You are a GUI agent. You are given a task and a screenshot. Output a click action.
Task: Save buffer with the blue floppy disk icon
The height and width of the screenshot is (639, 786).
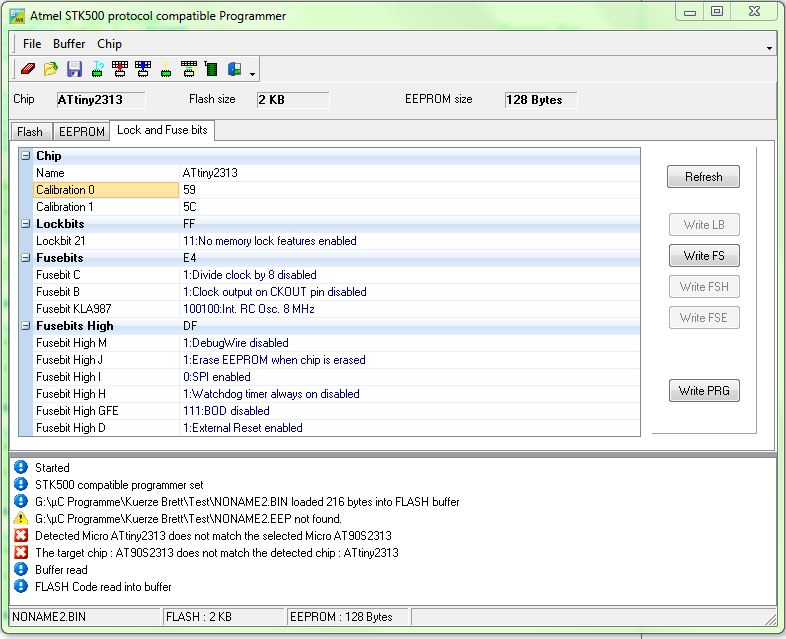pyautogui.click(x=74, y=69)
